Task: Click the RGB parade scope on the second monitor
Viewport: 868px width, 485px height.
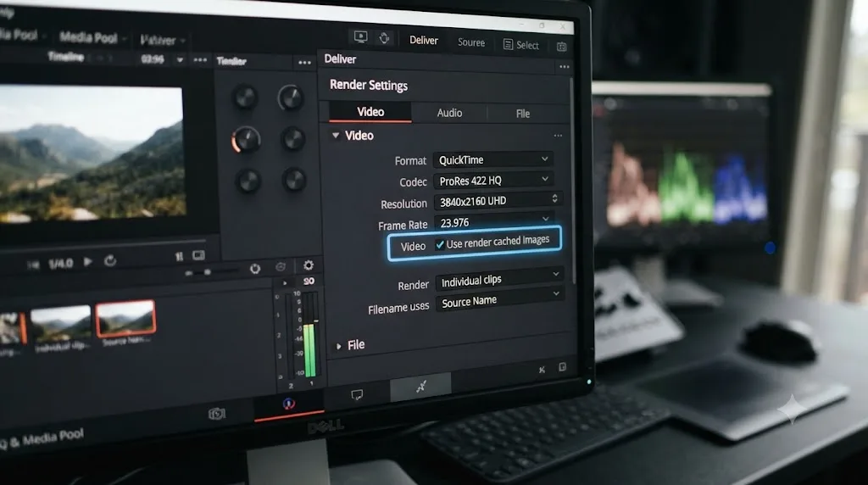Action: pyautogui.click(x=685, y=186)
